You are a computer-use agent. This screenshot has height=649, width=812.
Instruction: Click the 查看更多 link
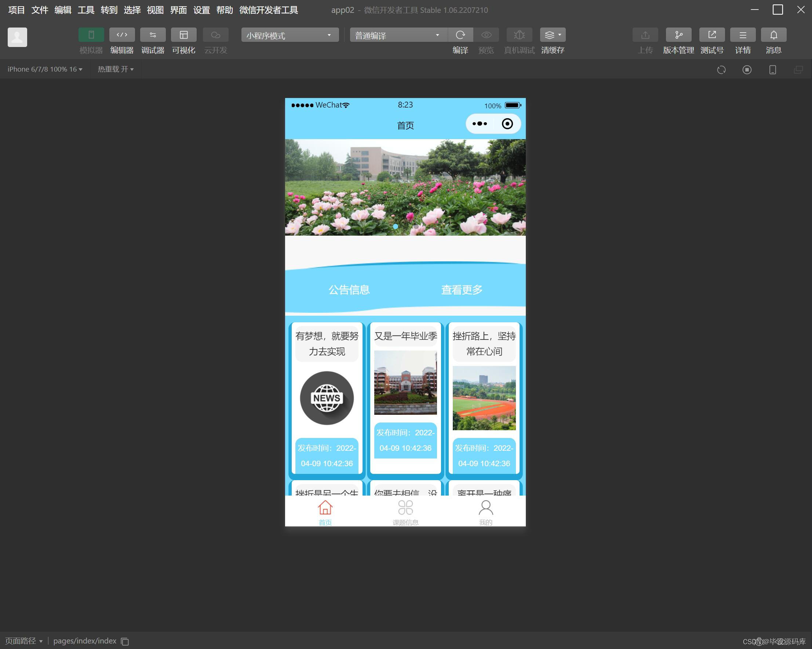[461, 290]
